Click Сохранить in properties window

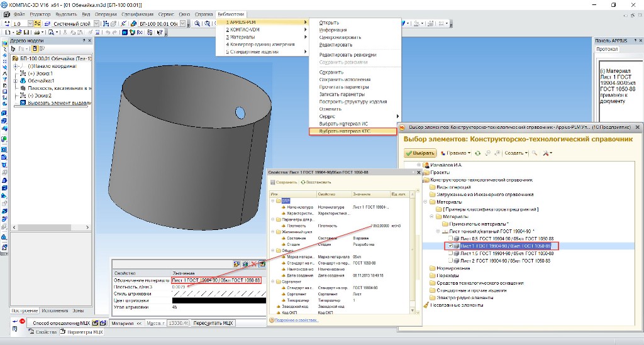click(283, 182)
